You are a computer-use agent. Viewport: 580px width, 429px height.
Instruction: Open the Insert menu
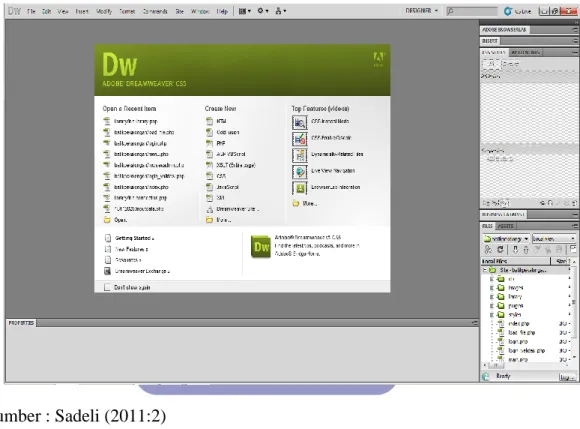[x=82, y=11]
